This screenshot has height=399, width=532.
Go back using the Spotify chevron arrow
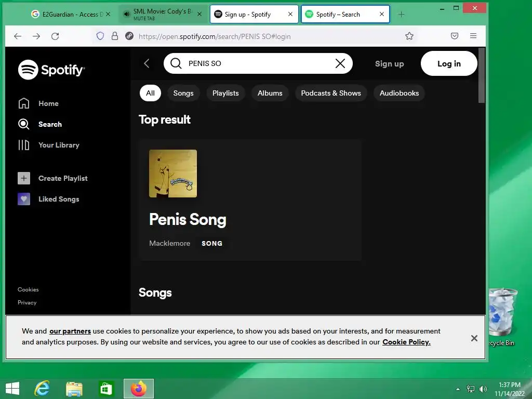[147, 63]
